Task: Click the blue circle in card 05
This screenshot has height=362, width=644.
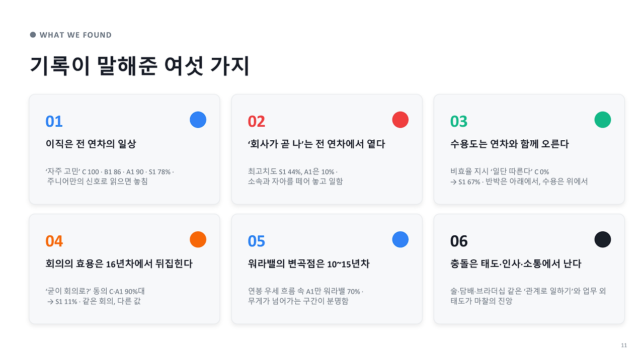Action: click(x=400, y=239)
